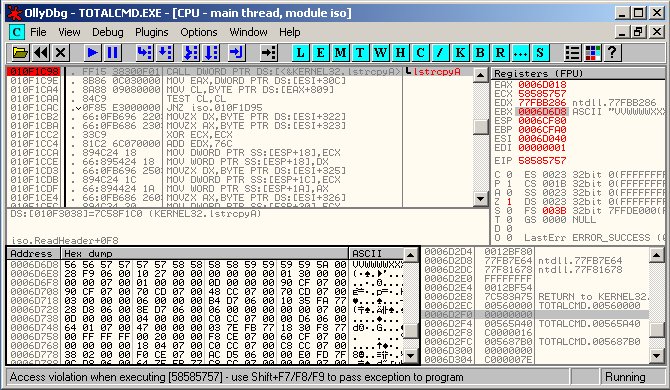The image size is (670, 390).
Task: Show Threads with T button
Action: point(360,53)
